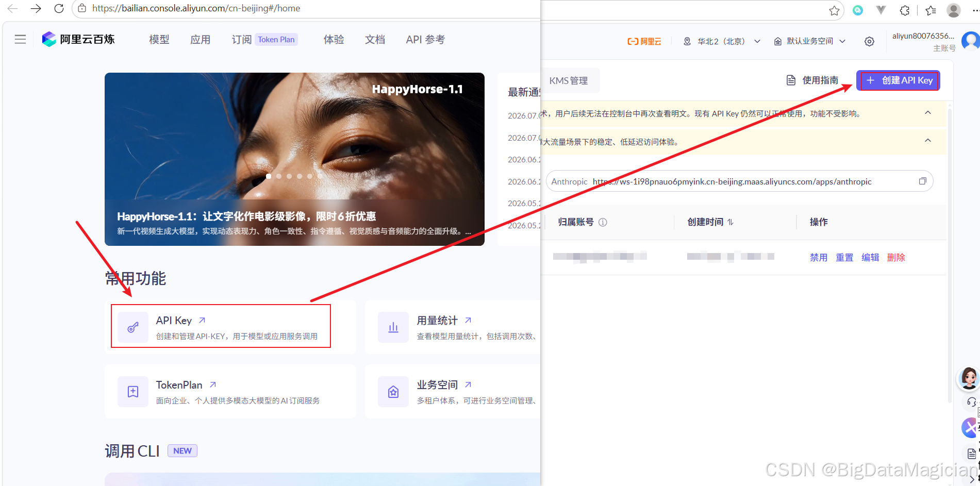Copy the Anthropic endpoint URL

(x=923, y=181)
